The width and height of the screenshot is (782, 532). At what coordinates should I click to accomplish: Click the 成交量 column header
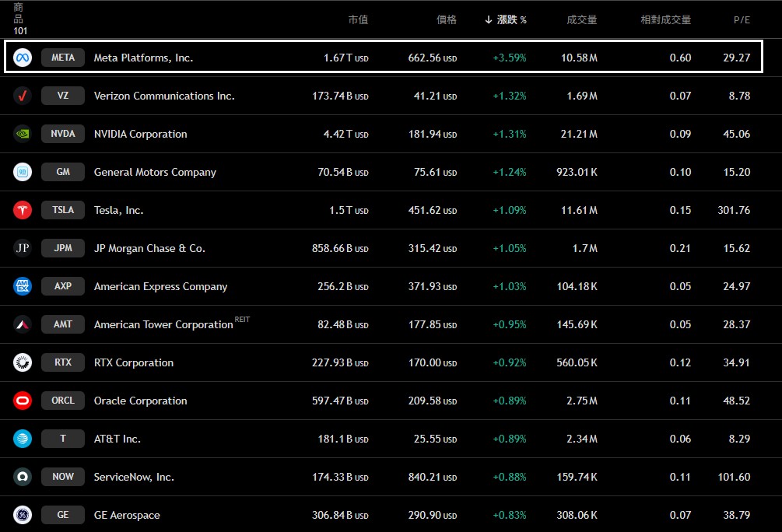[x=581, y=19]
